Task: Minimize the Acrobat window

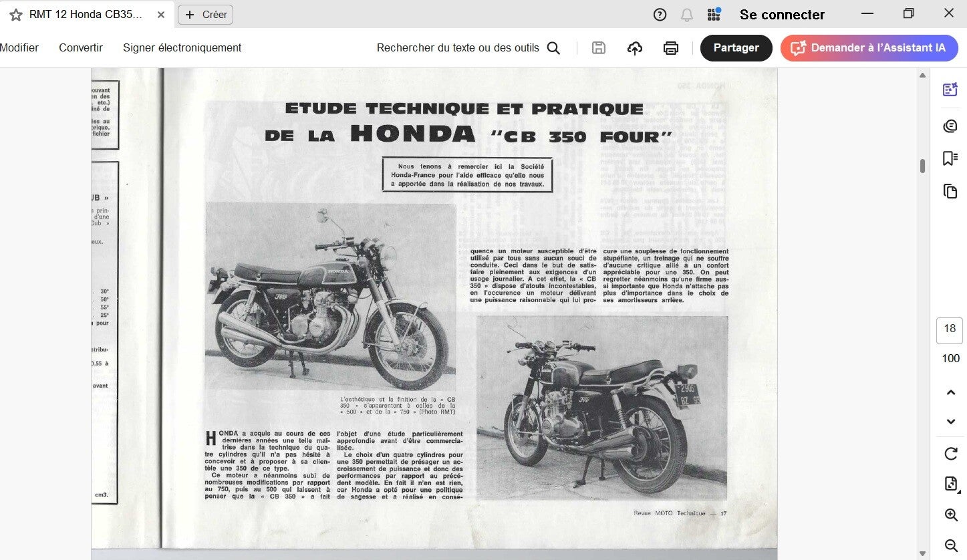Action: [867, 14]
